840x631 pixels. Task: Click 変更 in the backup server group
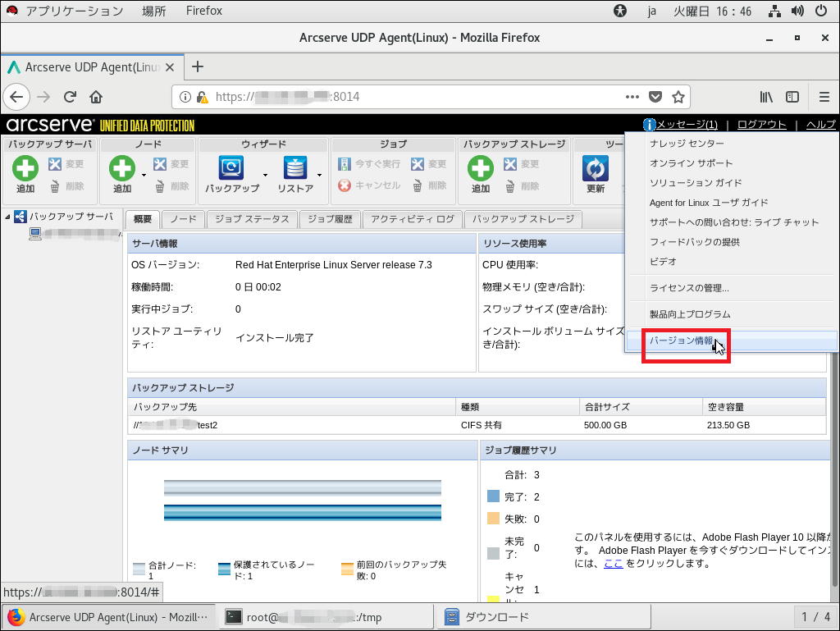pyautogui.click(x=66, y=164)
